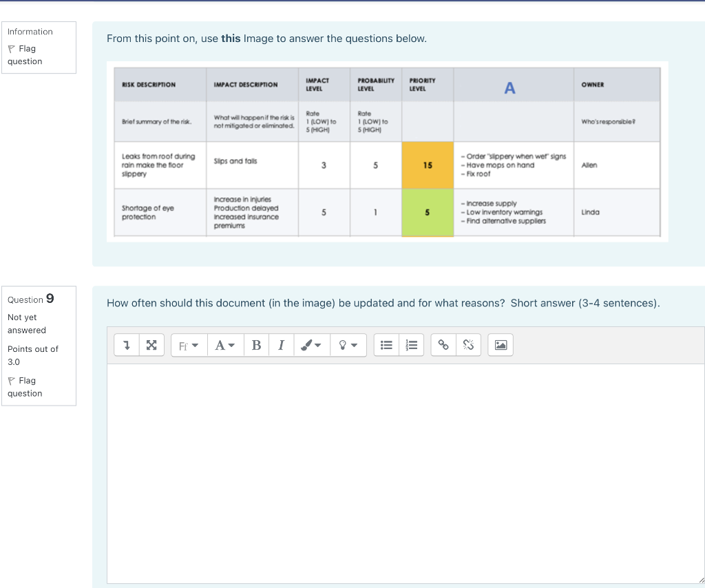The image size is (705, 588).
Task: Click the risk table image
Action: click(x=387, y=152)
